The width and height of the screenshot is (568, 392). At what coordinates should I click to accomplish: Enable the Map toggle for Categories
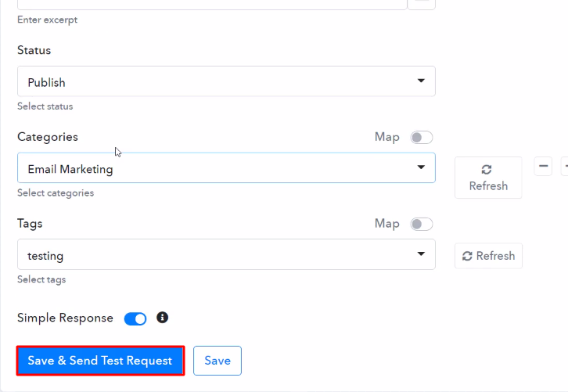pos(422,138)
